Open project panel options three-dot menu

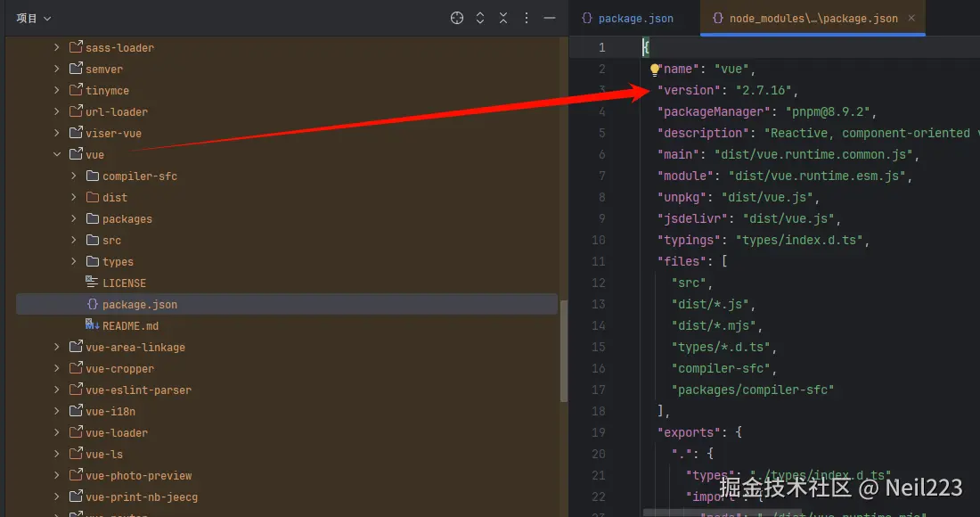coord(527,18)
